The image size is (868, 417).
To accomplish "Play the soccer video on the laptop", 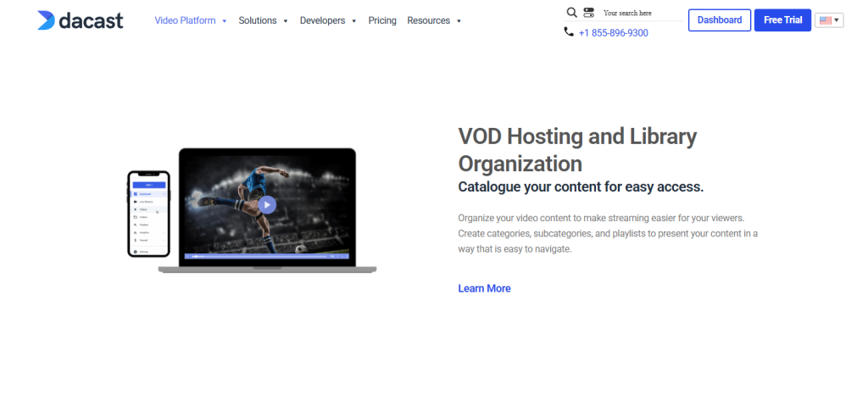I will (x=267, y=205).
